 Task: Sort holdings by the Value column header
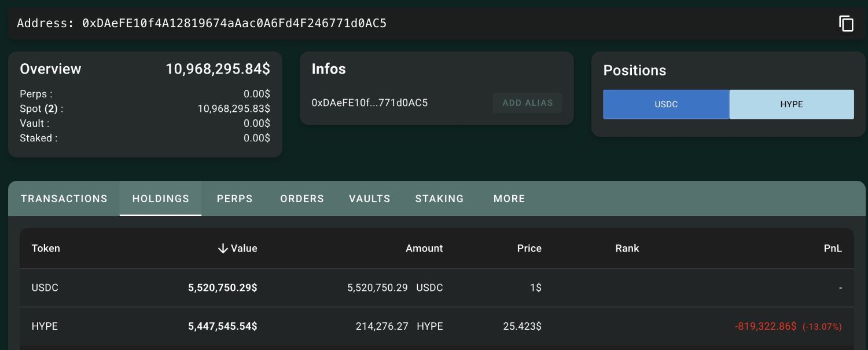tap(243, 248)
